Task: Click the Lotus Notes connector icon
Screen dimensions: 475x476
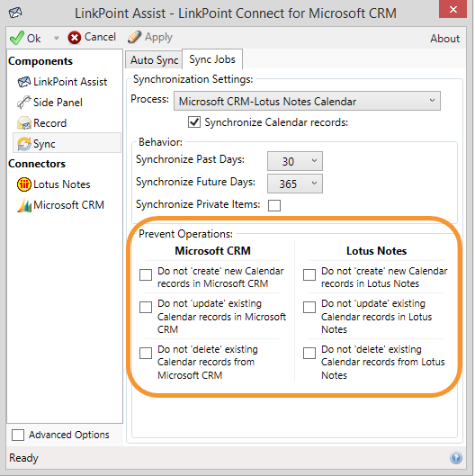Action: point(24,184)
